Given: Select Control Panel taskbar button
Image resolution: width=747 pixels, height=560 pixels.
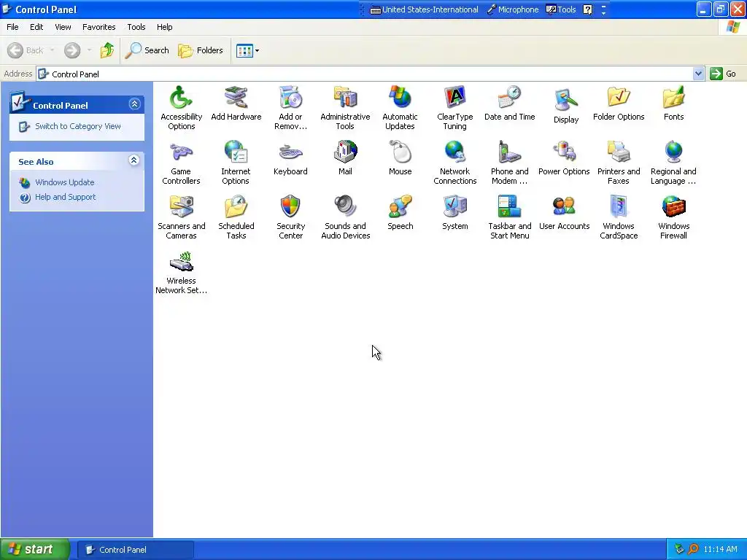Looking at the screenshot, I should point(135,550).
